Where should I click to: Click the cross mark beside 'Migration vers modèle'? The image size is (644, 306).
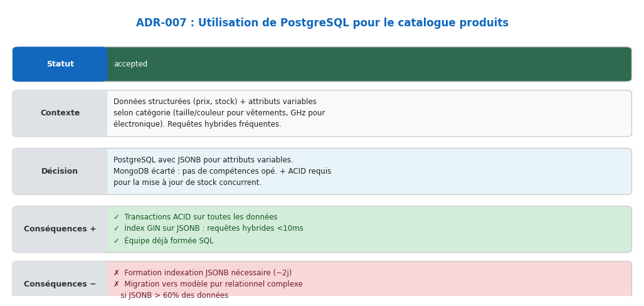click(117, 285)
